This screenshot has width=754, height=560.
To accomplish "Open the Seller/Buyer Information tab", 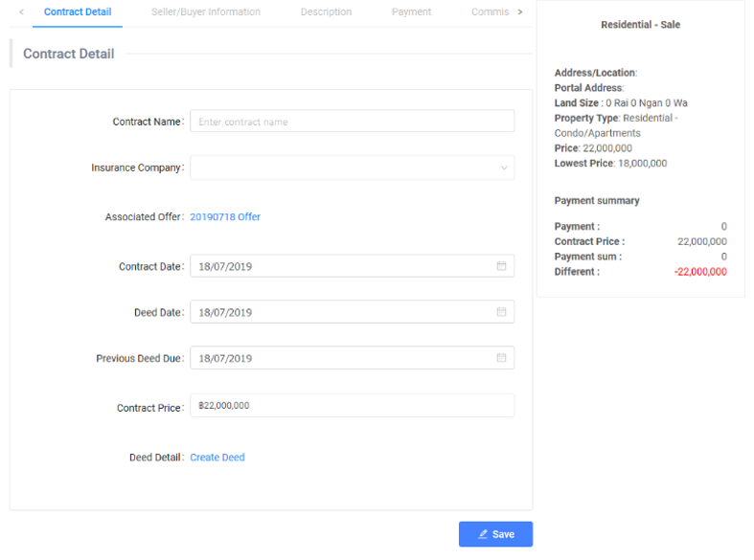I will coord(206,12).
